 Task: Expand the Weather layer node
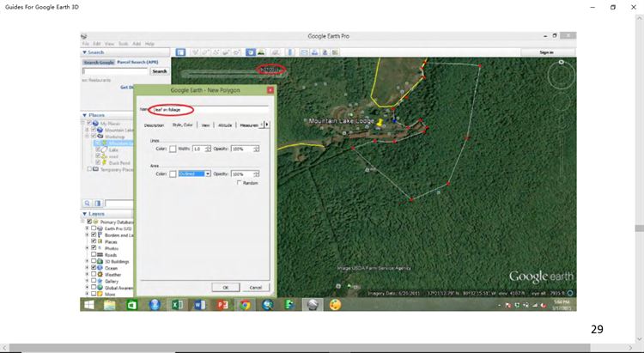(87, 275)
